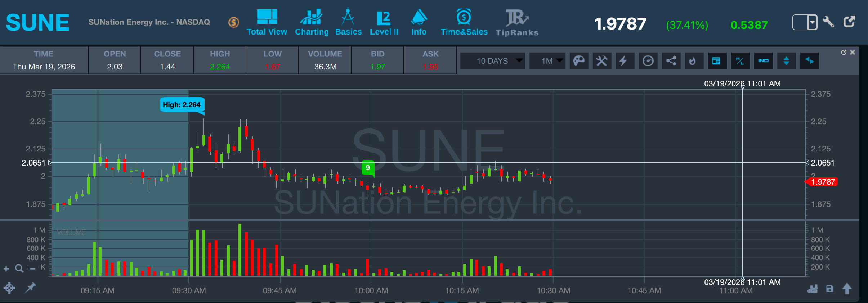The height and width of the screenshot is (303, 868).
Task: Toggle the vertical up-down arrows button
Action: click(786, 61)
